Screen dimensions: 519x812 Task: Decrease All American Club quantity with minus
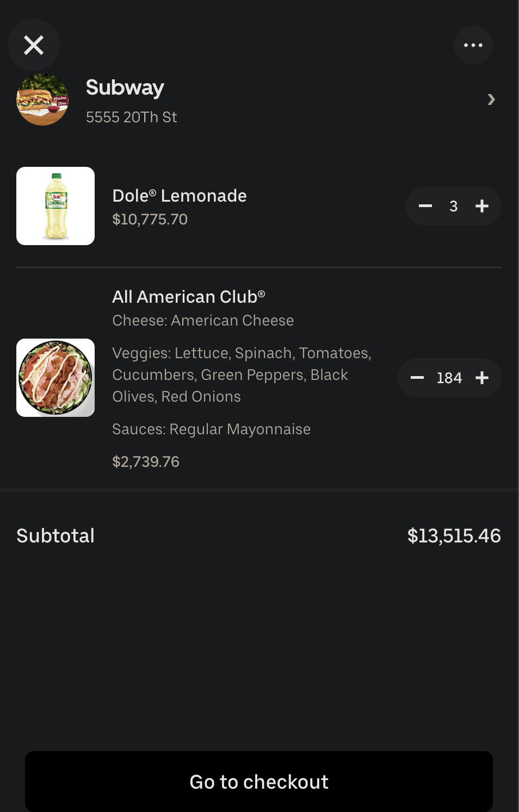point(417,378)
